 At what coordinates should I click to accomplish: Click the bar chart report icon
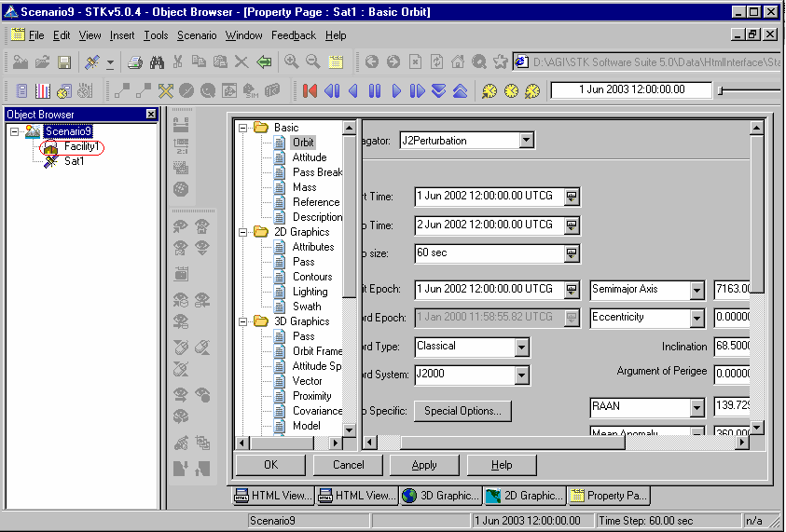click(x=43, y=90)
